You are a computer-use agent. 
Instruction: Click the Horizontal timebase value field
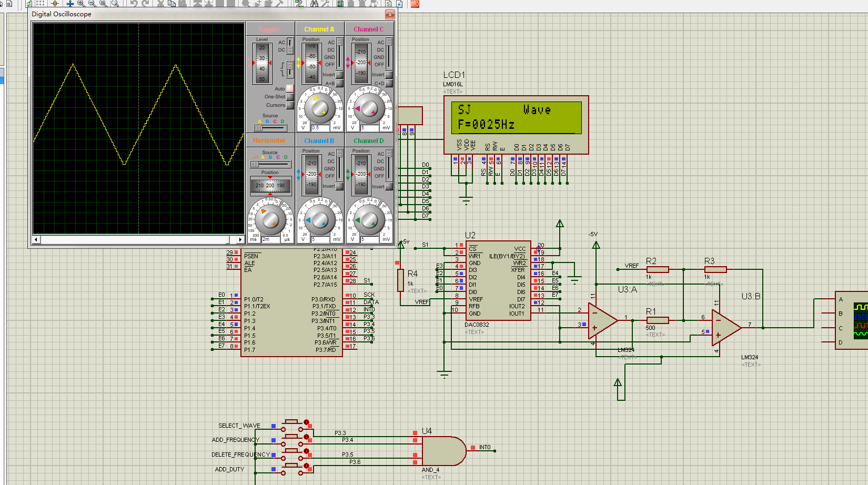[x=271, y=239]
